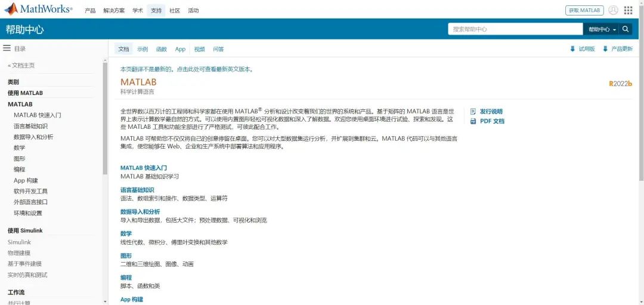Open main content link App 构建
The width and height of the screenshot is (644, 305).
pos(132,300)
